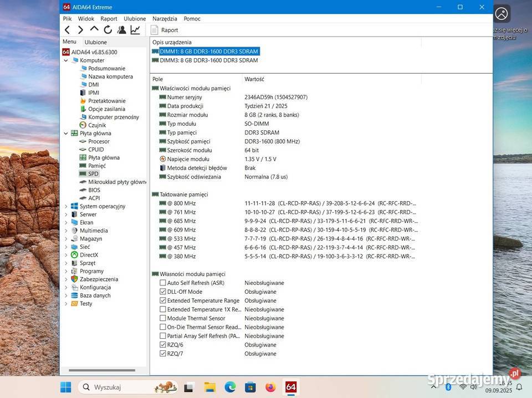
Task: Click the Raport button below the menu bar
Action: click(165, 29)
